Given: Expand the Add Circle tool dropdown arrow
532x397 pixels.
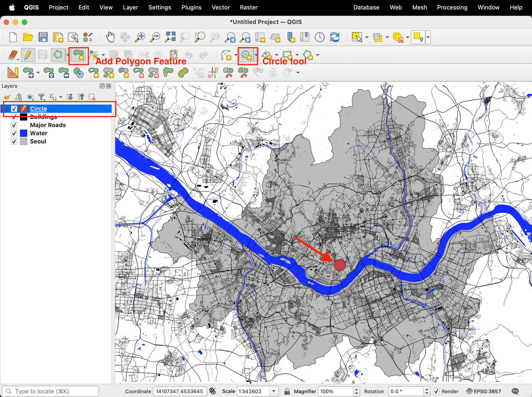Looking at the screenshot, I should pos(255,55).
